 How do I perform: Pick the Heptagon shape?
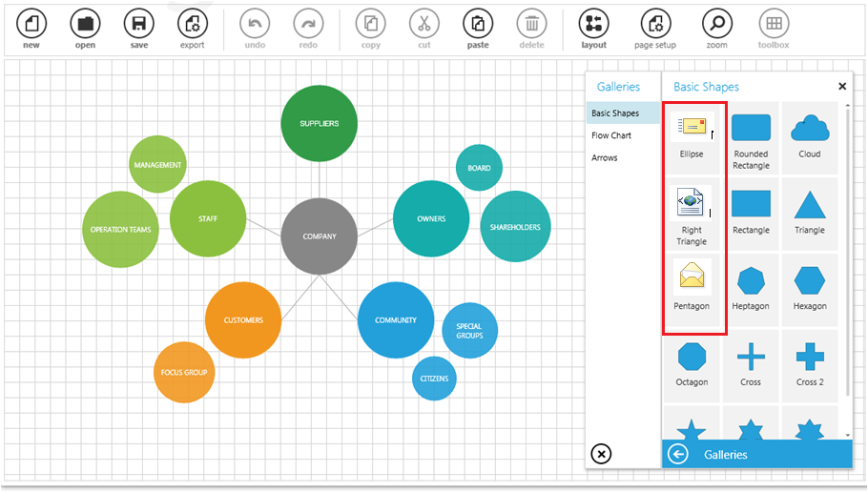click(x=752, y=290)
